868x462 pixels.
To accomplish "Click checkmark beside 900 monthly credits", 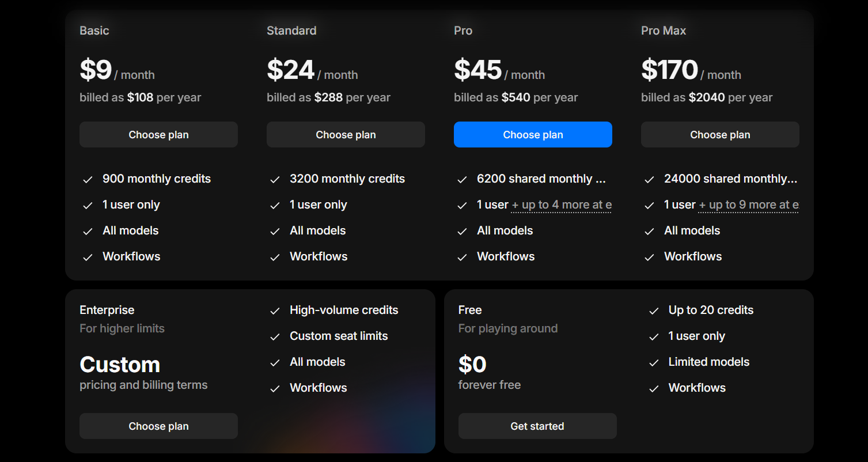I will (x=88, y=180).
